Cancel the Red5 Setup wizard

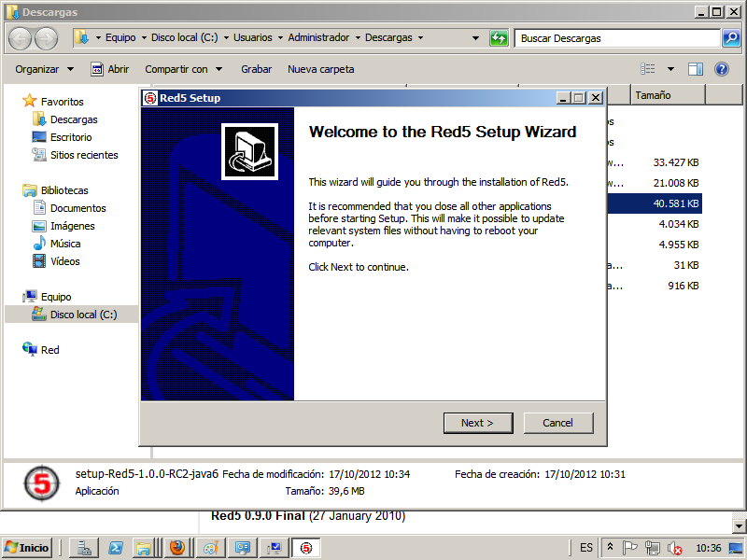pyautogui.click(x=558, y=423)
